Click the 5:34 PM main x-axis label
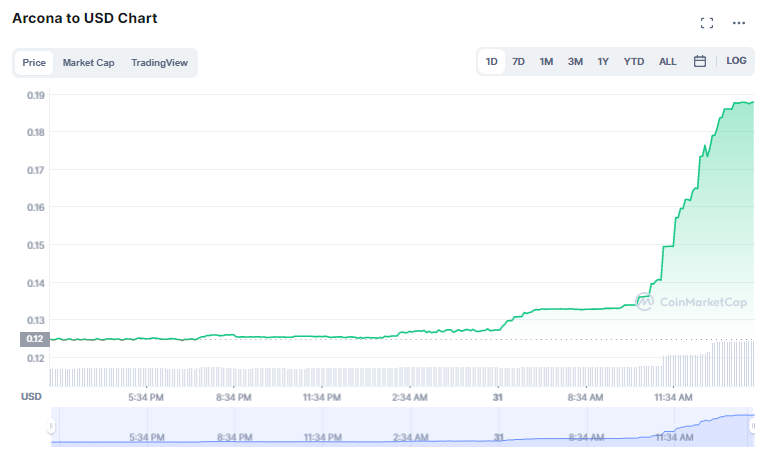 [x=146, y=397]
